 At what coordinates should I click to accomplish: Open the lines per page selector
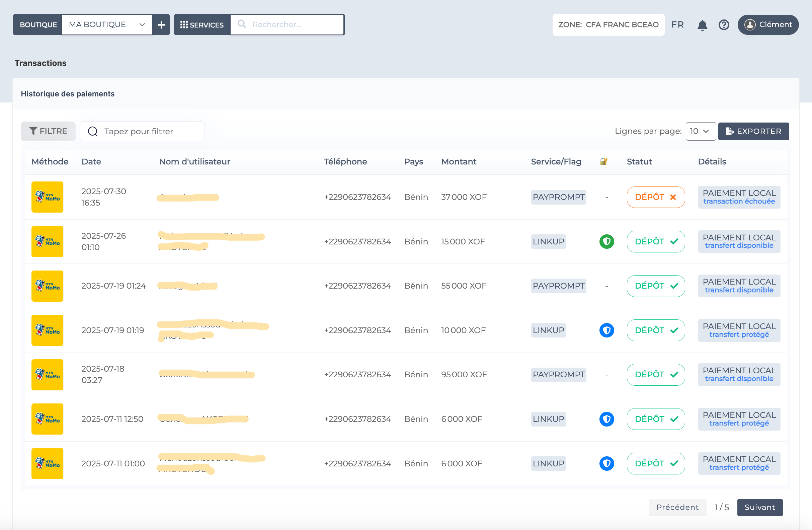point(701,131)
